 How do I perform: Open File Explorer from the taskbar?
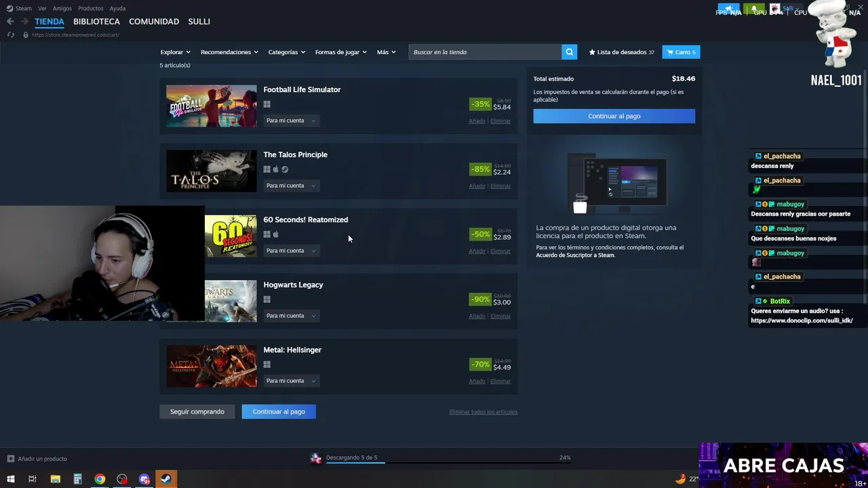(55, 479)
